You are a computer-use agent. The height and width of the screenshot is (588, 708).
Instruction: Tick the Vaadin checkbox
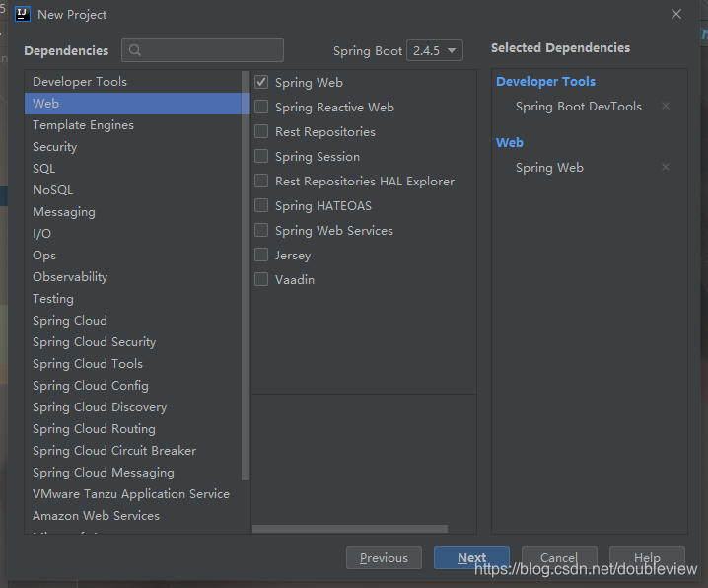point(261,279)
